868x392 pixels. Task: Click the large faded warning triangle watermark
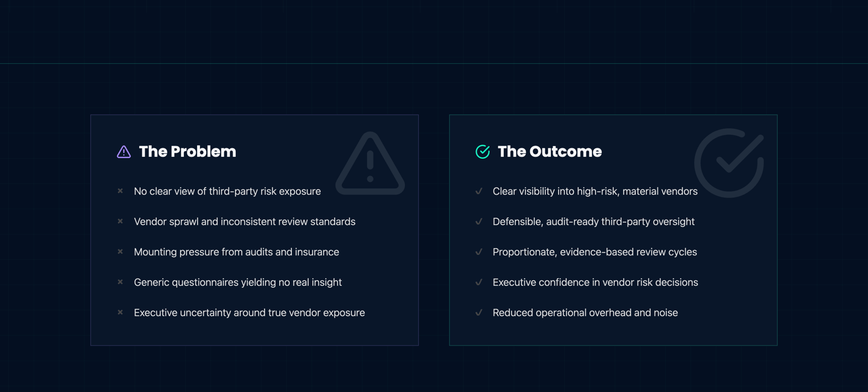tap(370, 164)
